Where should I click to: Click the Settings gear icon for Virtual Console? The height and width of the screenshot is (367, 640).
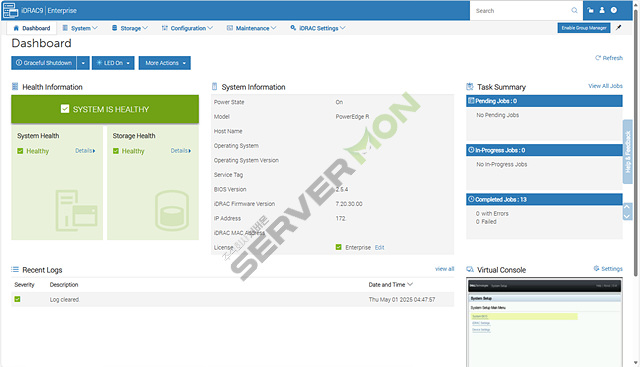click(x=596, y=268)
